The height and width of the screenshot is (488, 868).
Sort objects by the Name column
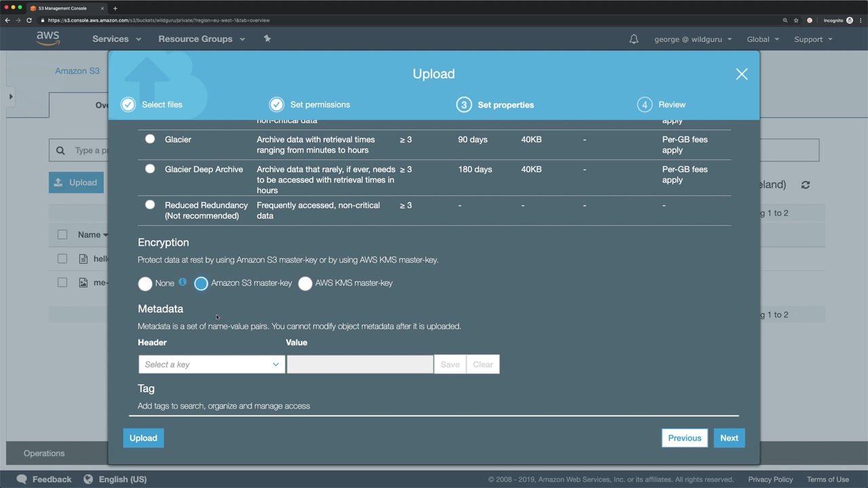pos(92,235)
